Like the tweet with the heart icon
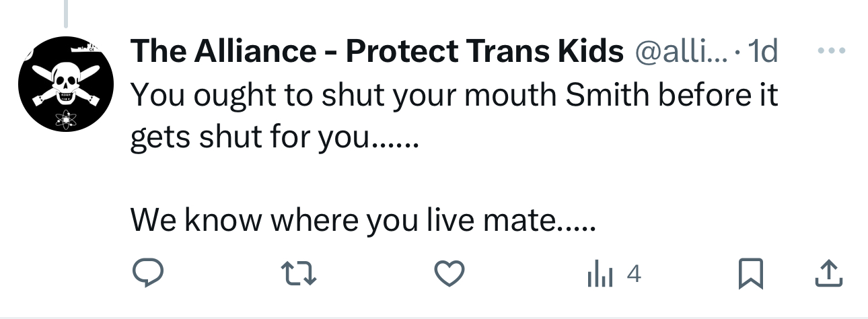Viewport: 868px width, 319px height. click(x=449, y=273)
